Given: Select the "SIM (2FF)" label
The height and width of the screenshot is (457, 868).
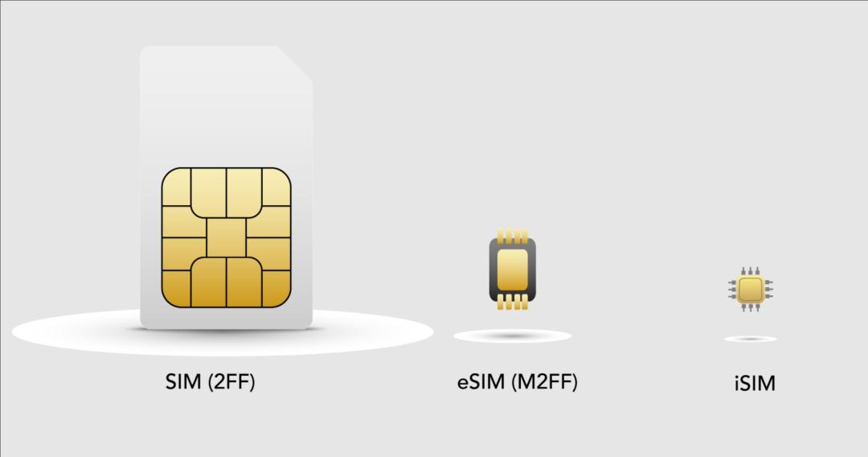Looking at the screenshot, I should click(211, 381).
